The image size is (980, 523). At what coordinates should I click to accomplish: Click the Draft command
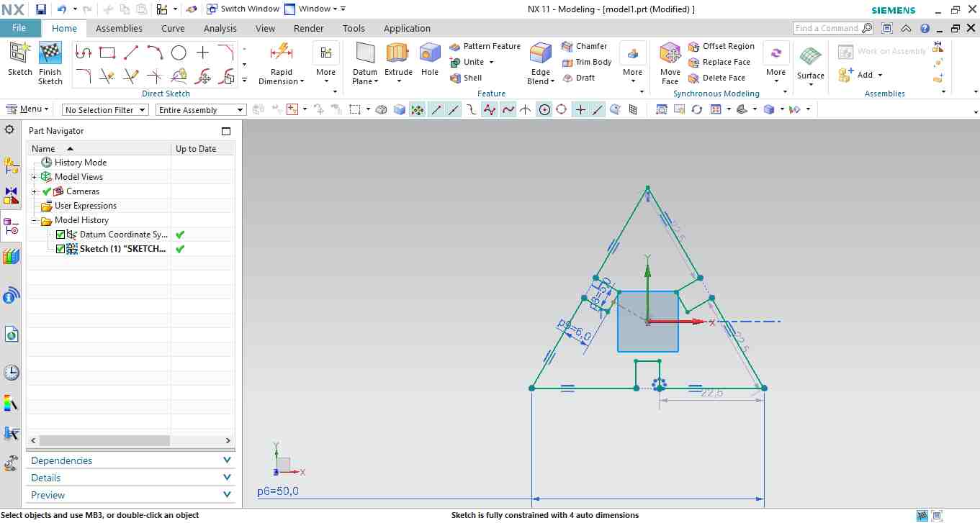[578, 78]
